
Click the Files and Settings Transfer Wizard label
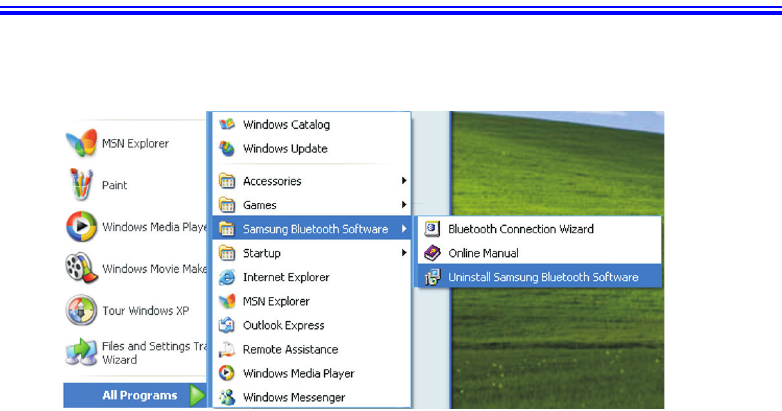[154, 353]
